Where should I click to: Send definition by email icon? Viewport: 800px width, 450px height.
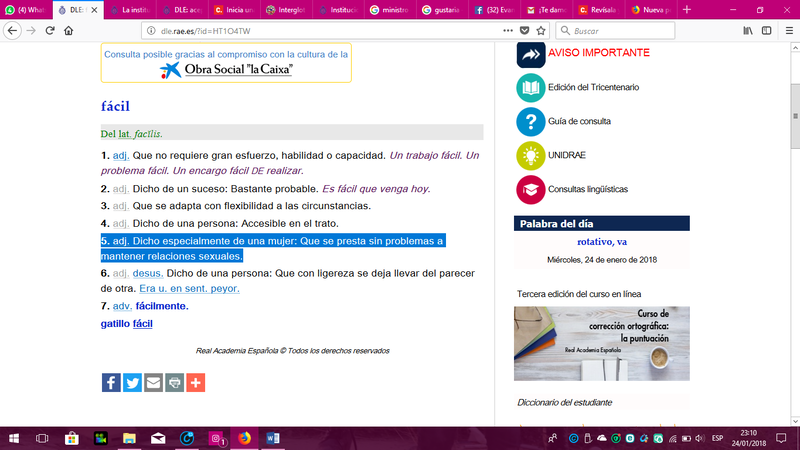(153, 382)
